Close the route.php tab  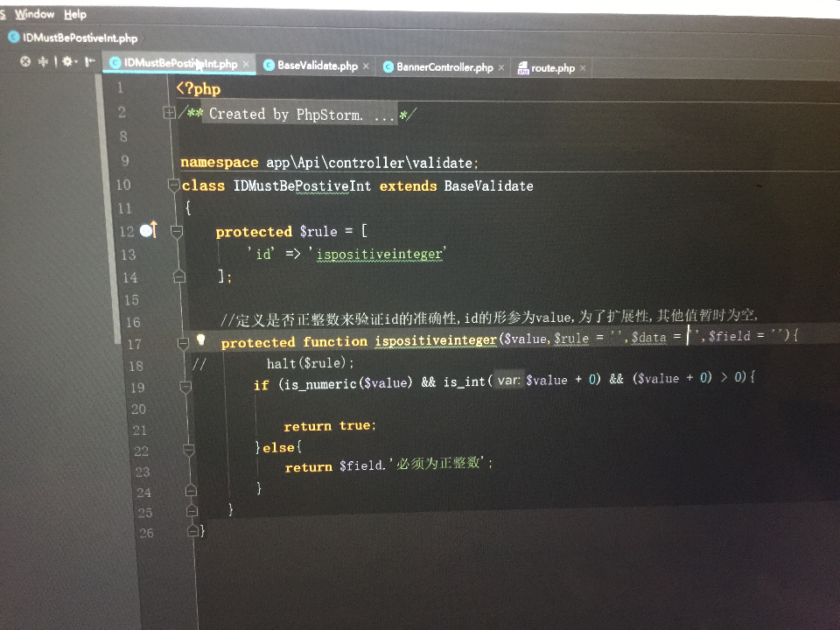(x=583, y=68)
